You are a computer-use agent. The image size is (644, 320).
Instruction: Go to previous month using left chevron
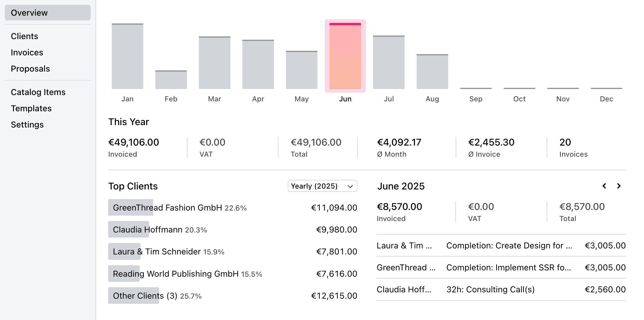[604, 186]
